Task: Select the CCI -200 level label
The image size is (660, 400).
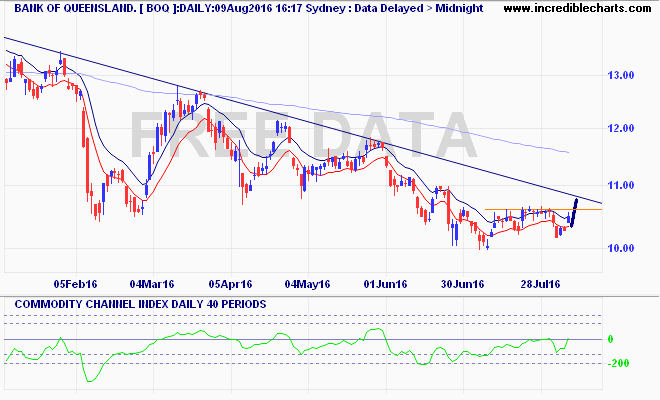Action: click(x=618, y=363)
